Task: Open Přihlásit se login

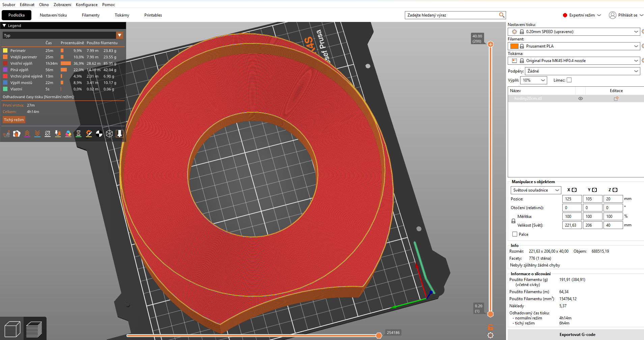Action: pyautogui.click(x=626, y=15)
